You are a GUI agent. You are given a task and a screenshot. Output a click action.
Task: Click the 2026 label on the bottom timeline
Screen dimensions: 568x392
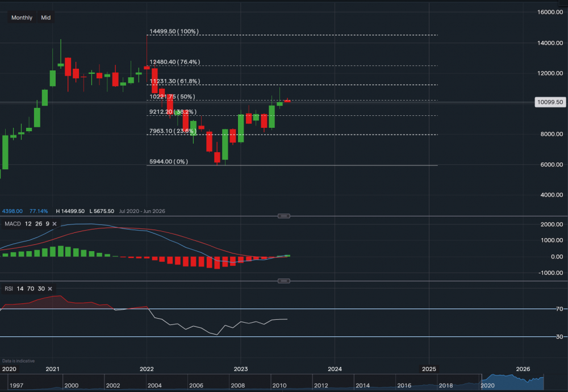[522, 369]
